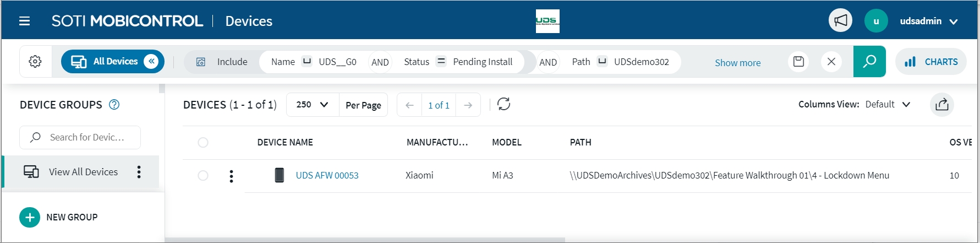Collapse the All Devices panel
This screenshot has width=980, height=243.
pos(151,62)
